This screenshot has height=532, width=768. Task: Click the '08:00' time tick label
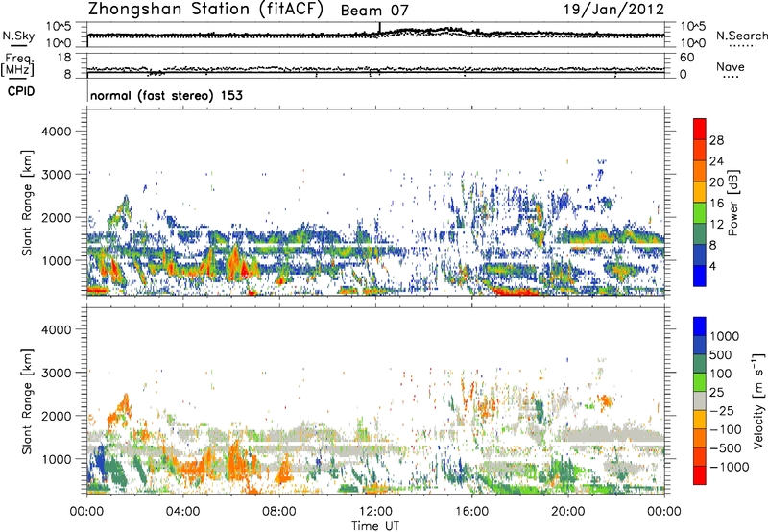click(x=279, y=512)
